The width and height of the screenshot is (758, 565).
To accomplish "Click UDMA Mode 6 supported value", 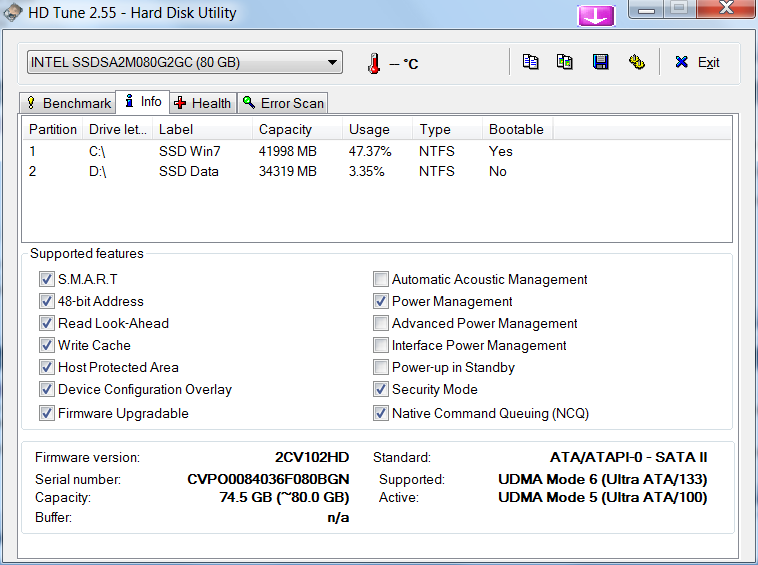I will [603, 479].
